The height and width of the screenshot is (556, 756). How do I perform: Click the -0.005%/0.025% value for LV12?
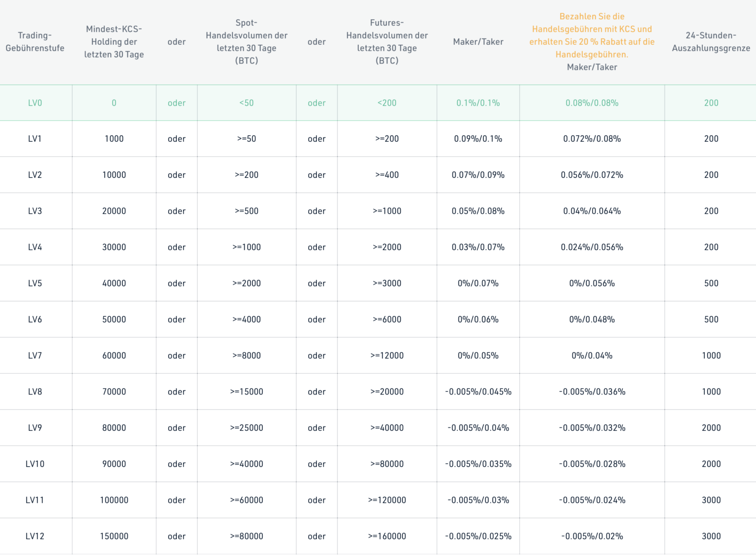pos(478,536)
